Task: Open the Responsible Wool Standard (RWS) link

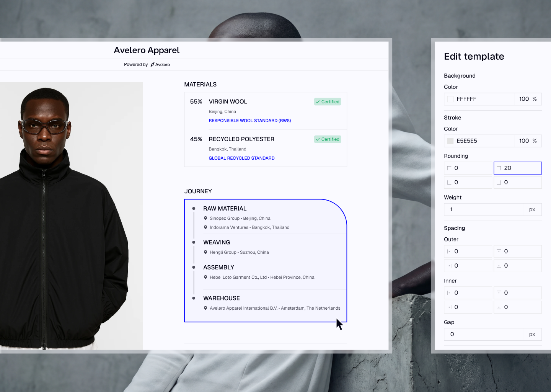Action: 250,121
